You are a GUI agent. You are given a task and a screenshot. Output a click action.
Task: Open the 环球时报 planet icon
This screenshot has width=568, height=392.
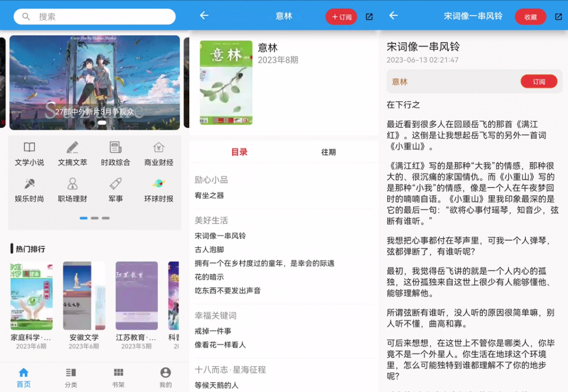point(159,184)
